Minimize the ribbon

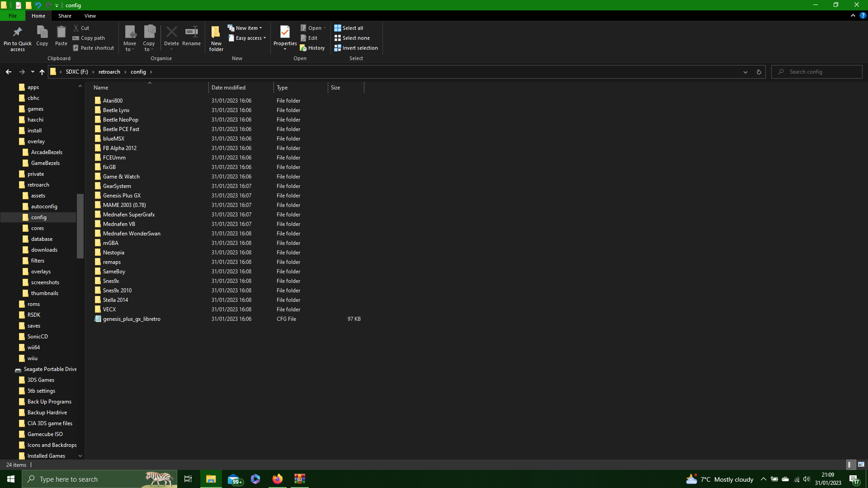tap(853, 15)
